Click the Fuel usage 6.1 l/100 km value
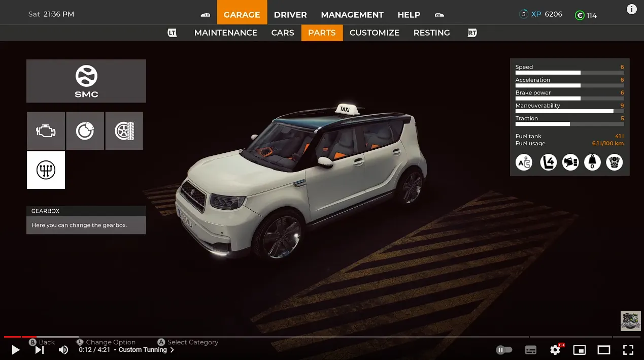The image size is (644, 360). [608, 143]
